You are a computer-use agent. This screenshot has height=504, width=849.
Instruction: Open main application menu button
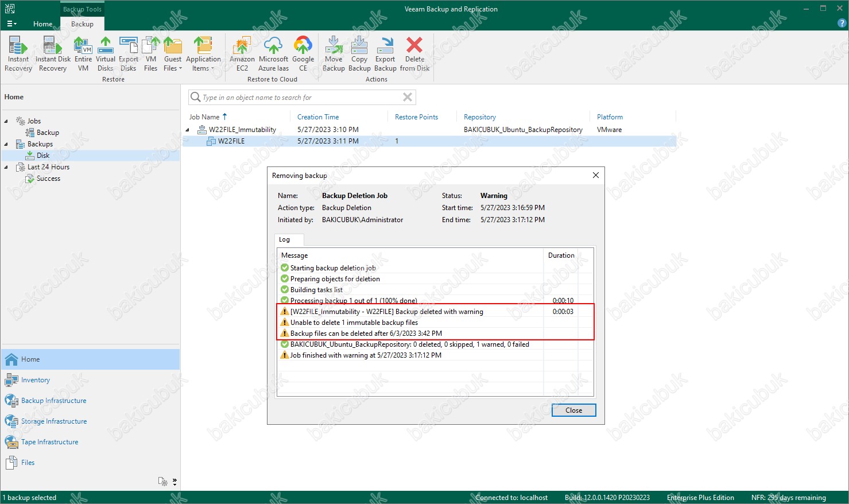11,24
